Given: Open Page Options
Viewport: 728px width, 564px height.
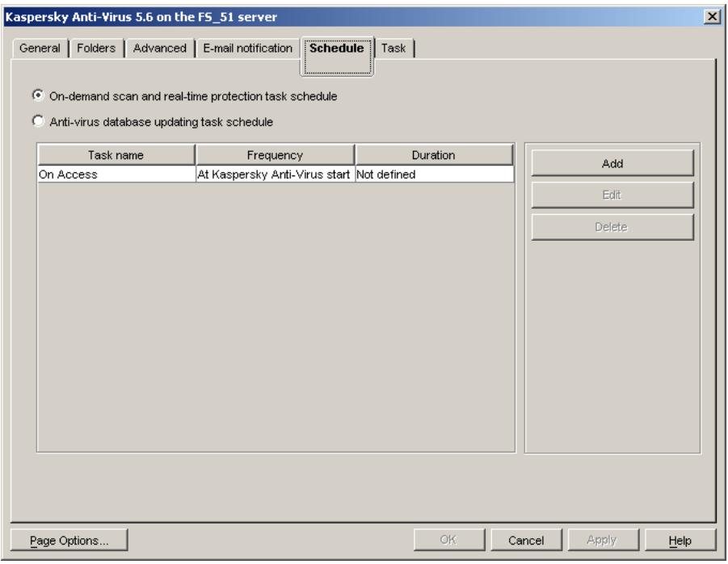Looking at the screenshot, I should coord(69,541).
